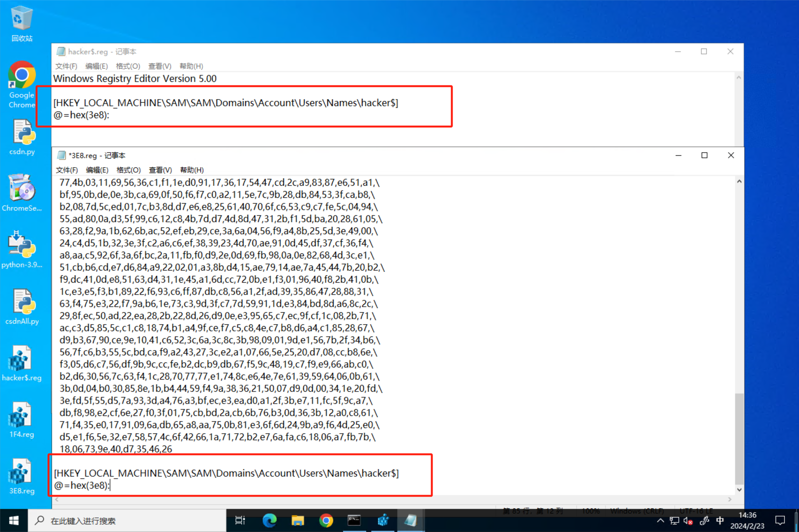Viewport: 799px width, 532px height.
Task: Click the Windows Start button
Action: (14, 520)
